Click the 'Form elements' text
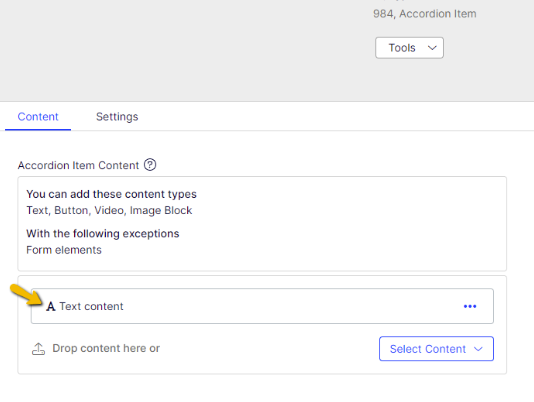 [64, 250]
